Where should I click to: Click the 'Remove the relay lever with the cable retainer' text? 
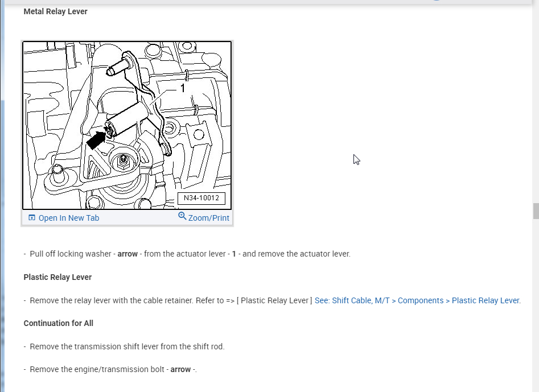111,300
